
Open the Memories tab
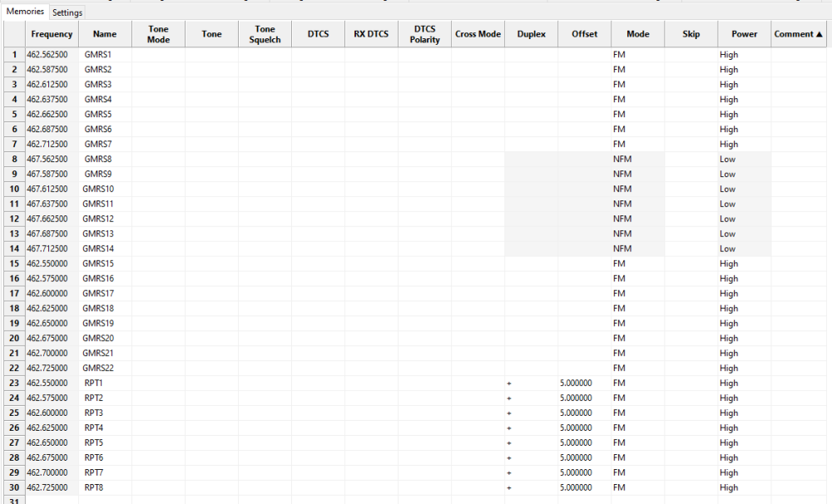pos(25,12)
